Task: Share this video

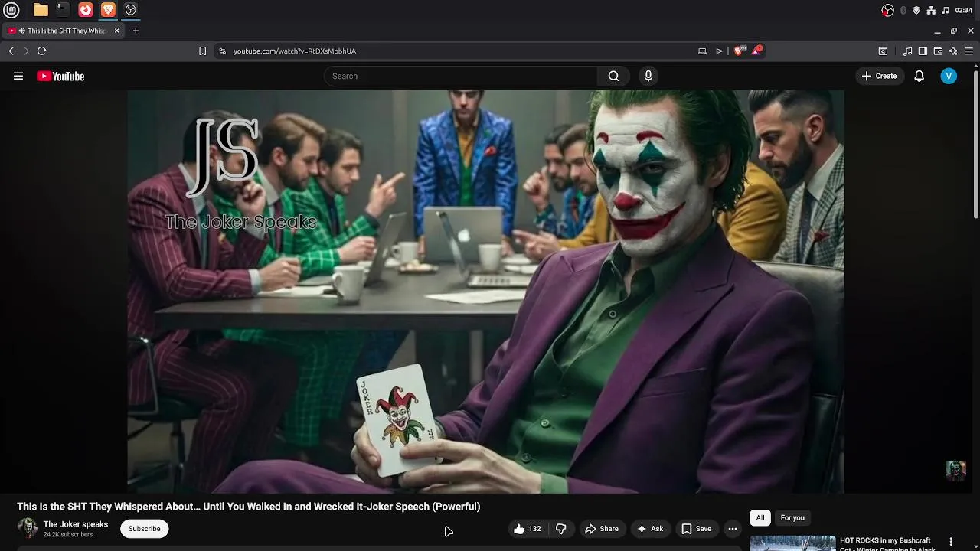Action: pos(602,529)
